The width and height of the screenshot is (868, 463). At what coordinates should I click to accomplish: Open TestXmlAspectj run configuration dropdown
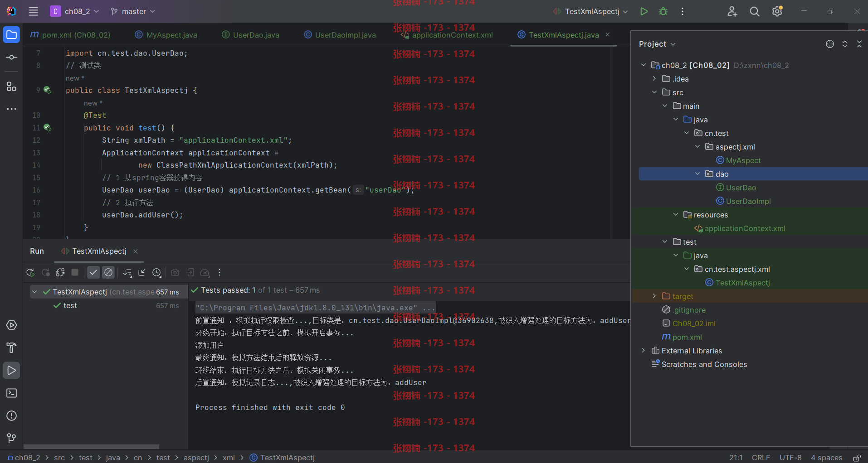pyautogui.click(x=590, y=11)
